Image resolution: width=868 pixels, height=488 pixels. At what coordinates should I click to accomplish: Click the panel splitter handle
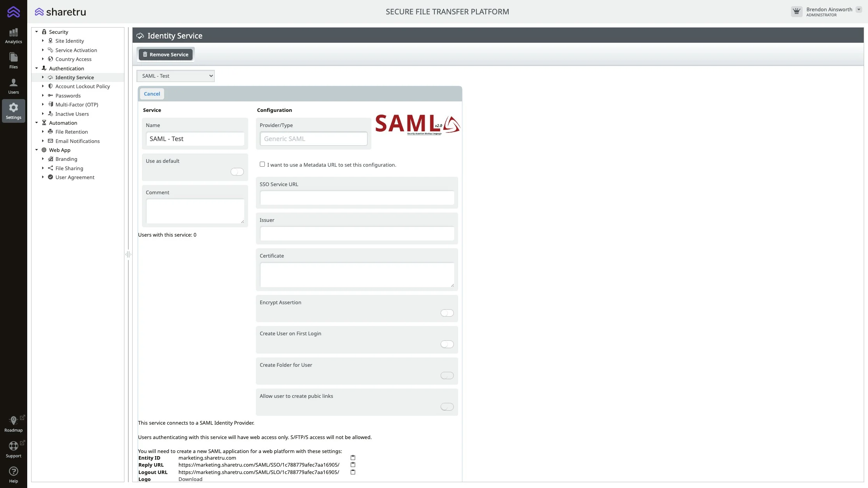128,254
